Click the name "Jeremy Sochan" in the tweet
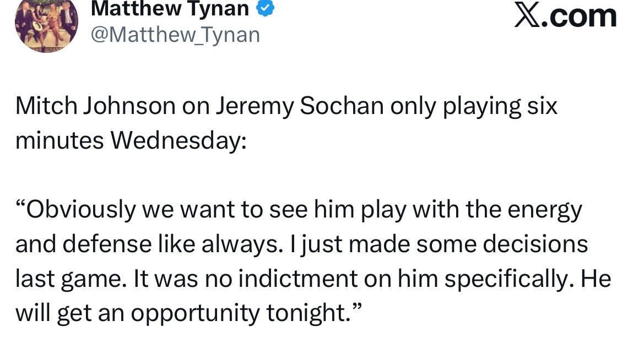 click(x=300, y=106)
